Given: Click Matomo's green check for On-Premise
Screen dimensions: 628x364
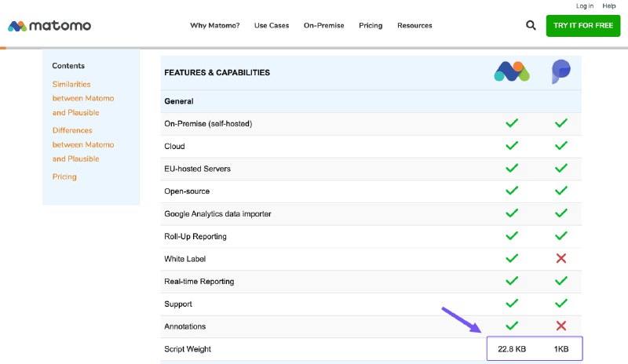Looking at the screenshot, I should coord(512,123).
